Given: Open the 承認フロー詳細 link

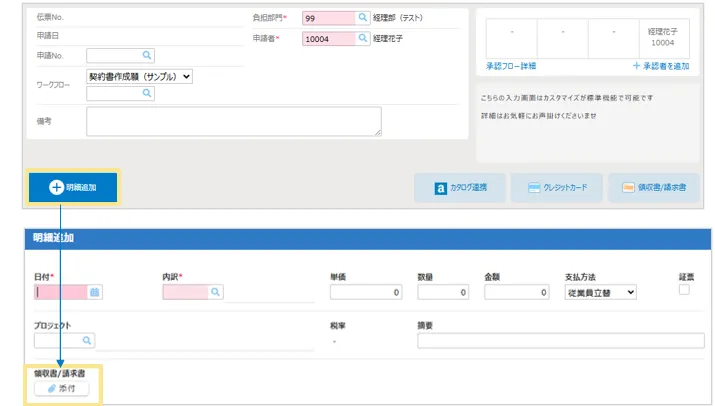Looking at the screenshot, I should [510, 66].
